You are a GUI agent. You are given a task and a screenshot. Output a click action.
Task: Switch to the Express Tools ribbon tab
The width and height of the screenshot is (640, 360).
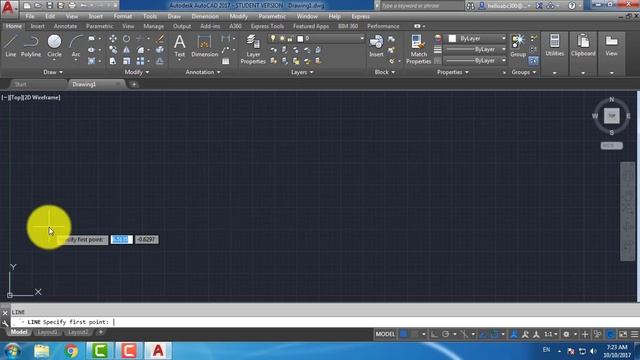point(267,26)
